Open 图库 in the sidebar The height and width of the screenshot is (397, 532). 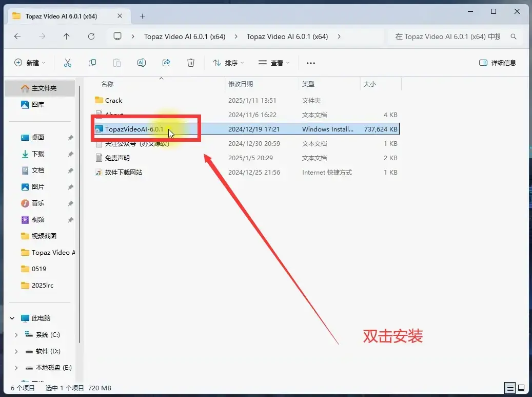[x=38, y=105]
